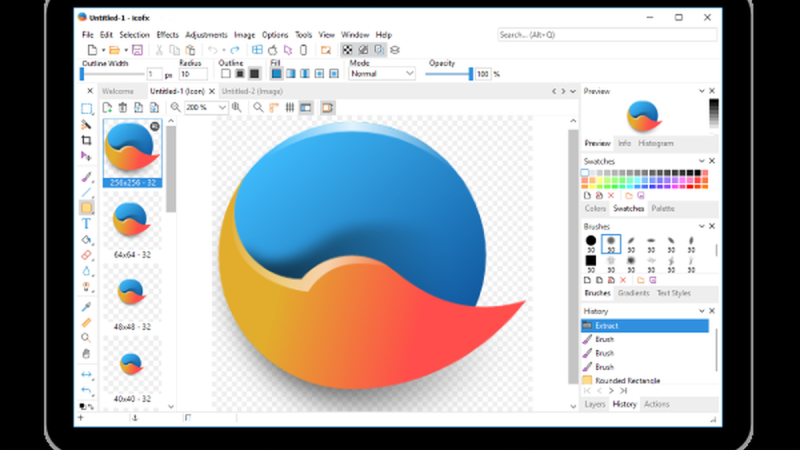The height and width of the screenshot is (450, 800).
Task: Collapse the Swatches panel chevron
Action: click(x=702, y=161)
